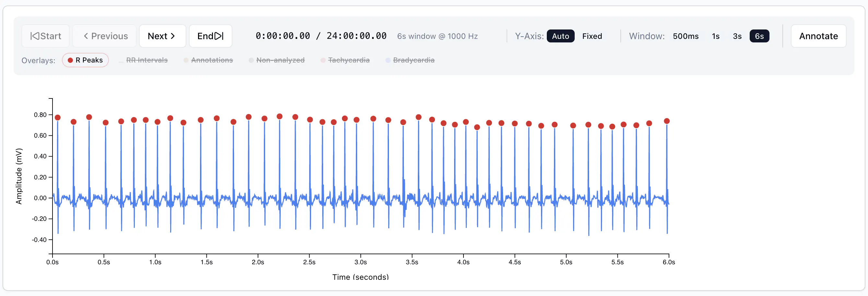Image resolution: width=868 pixels, height=296 pixels.
Task: Show the Bradycardia overlay
Action: pos(410,60)
